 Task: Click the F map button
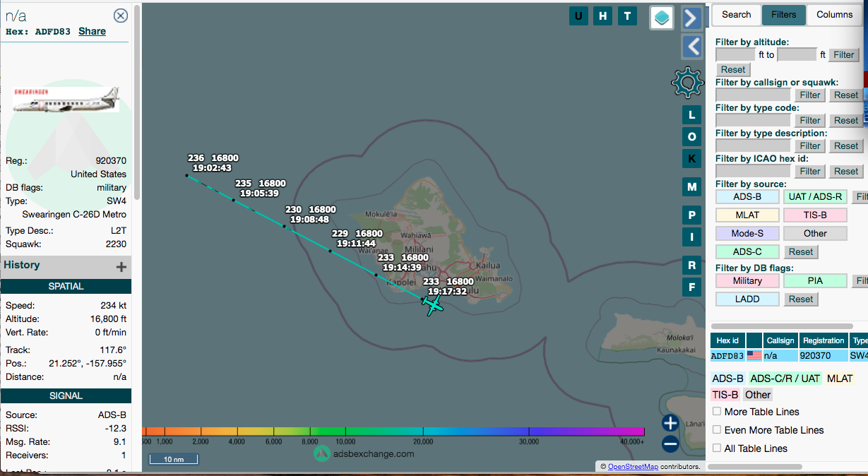pyautogui.click(x=691, y=287)
